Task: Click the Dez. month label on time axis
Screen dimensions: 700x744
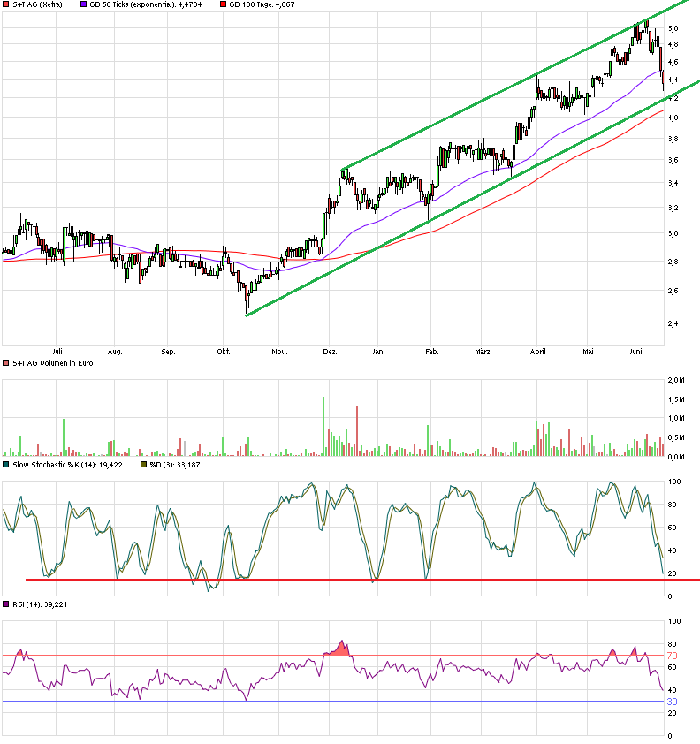Action: (330, 352)
